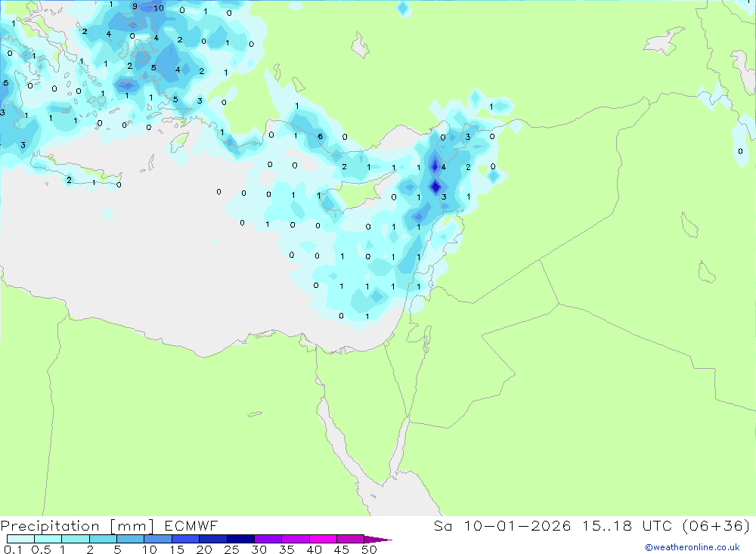
Task: Select the 35–40 mm legend color box
Action: pyautogui.click(x=296, y=539)
